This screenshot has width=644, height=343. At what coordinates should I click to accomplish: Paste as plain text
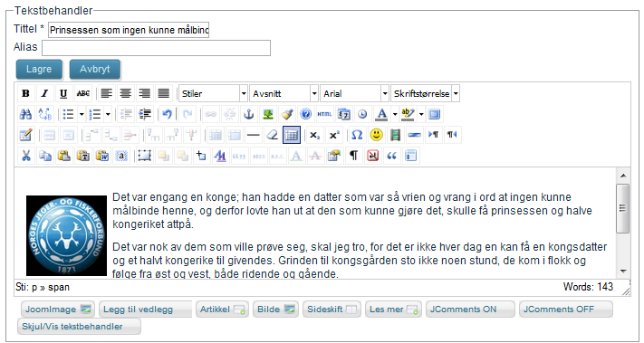tap(83, 156)
